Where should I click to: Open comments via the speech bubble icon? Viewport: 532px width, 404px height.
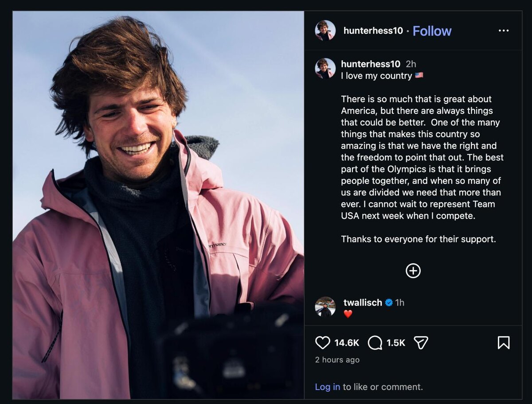pyautogui.click(x=375, y=342)
